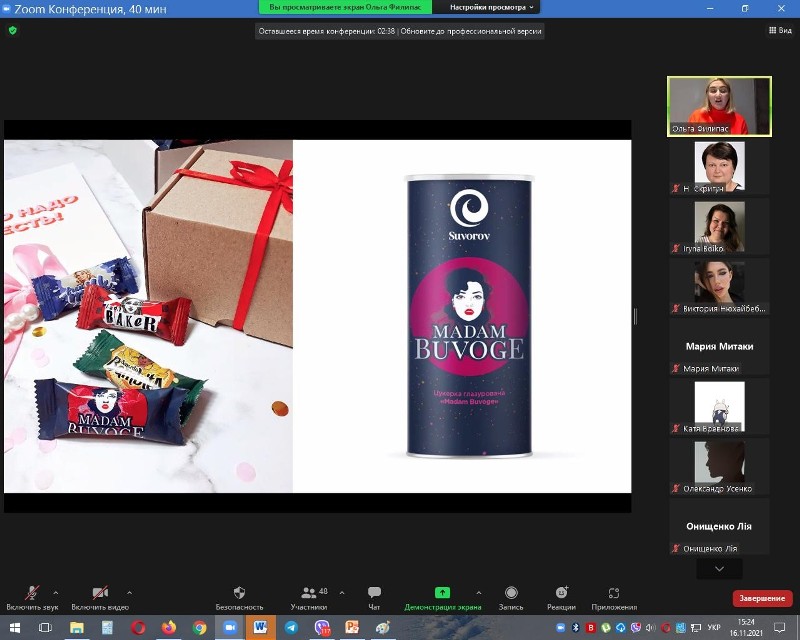Open Telegram from taskbar
This screenshot has height=640, width=800.
(291, 628)
